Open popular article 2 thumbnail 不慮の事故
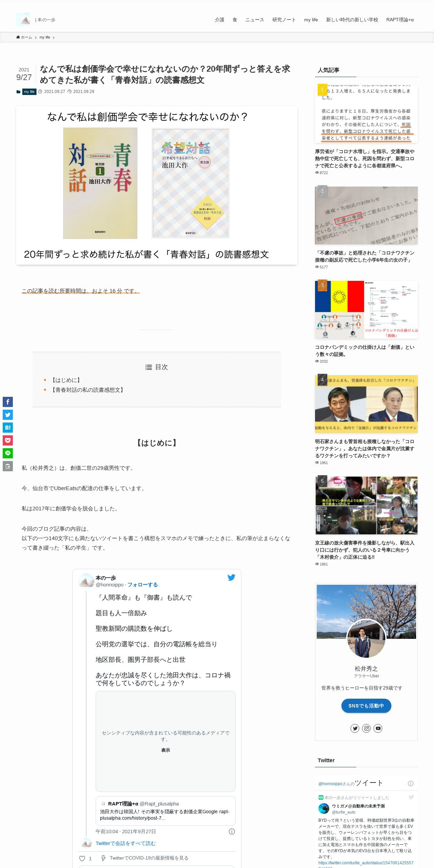The width and height of the screenshot is (434, 868). coord(366,215)
